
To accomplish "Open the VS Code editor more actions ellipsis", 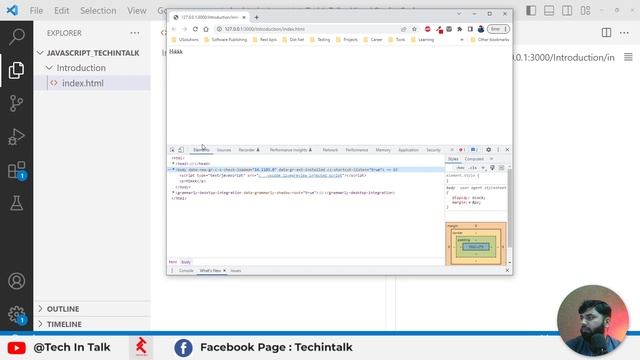I will (624, 33).
